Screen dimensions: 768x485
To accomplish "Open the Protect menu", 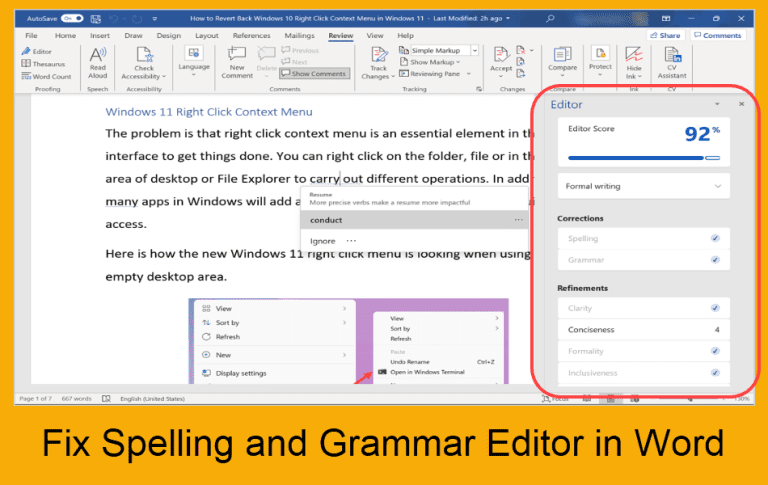I will pos(600,61).
